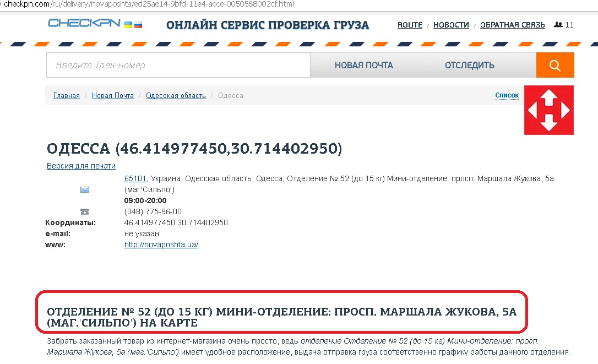Visit the http://novaposhta.ua/ website link
The width and height of the screenshot is (598, 364).
coord(161,245)
